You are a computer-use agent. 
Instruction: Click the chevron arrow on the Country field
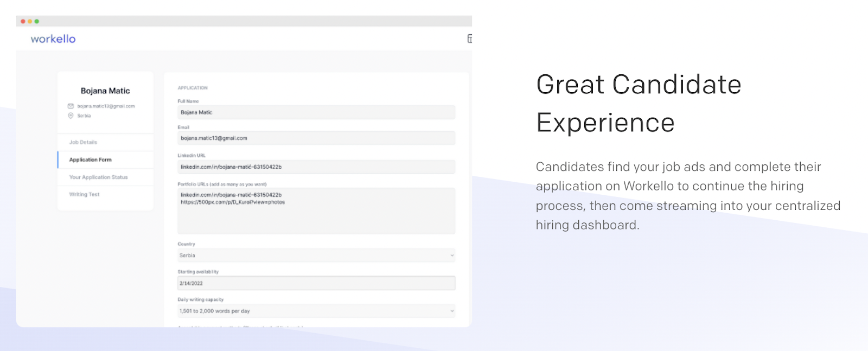click(x=452, y=256)
